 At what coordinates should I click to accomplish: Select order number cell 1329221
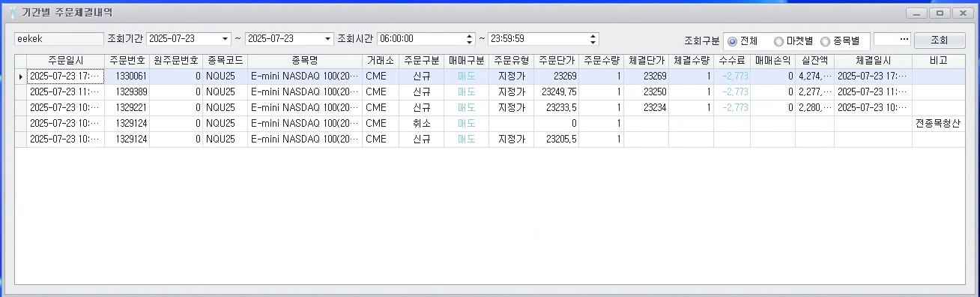pos(127,108)
